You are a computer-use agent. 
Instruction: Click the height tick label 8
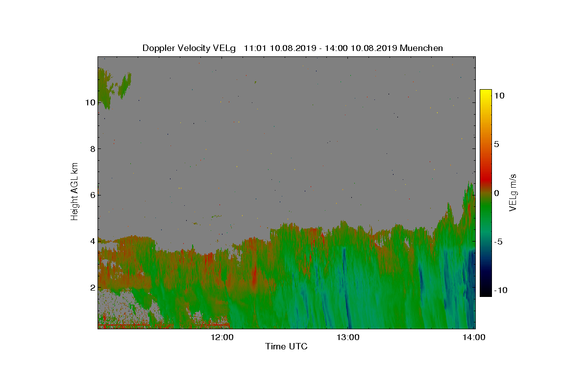(93, 148)
